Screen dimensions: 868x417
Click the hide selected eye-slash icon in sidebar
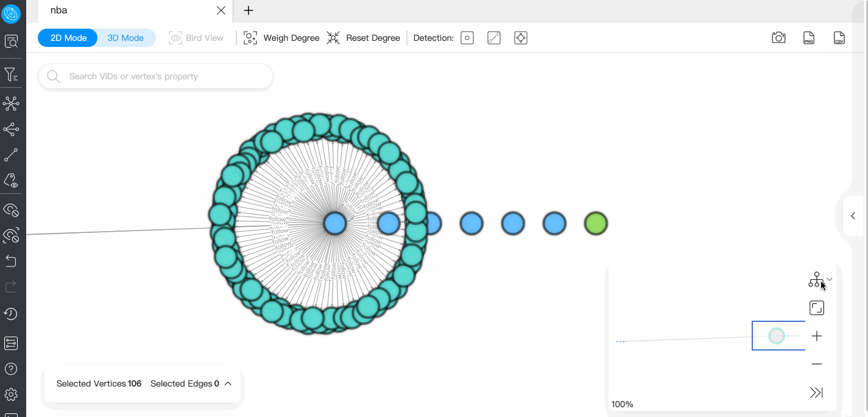click(x=11, y=210)
